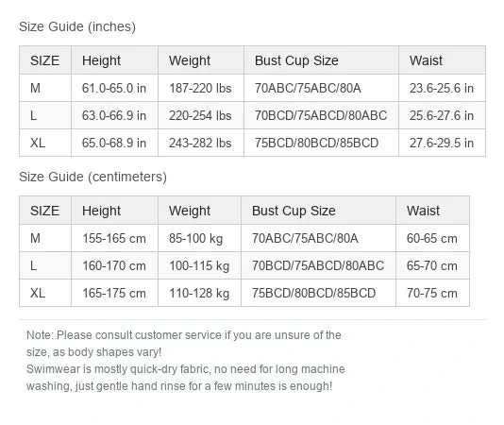The width and height of the screenshot is (504, 425).
Task: Click the '70-75 cm' waist cell
Action: [432, 293]
